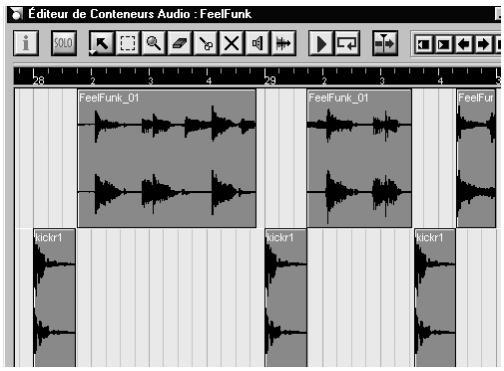Pick the magnifying glass zoom tool

[x=154, y=43]
